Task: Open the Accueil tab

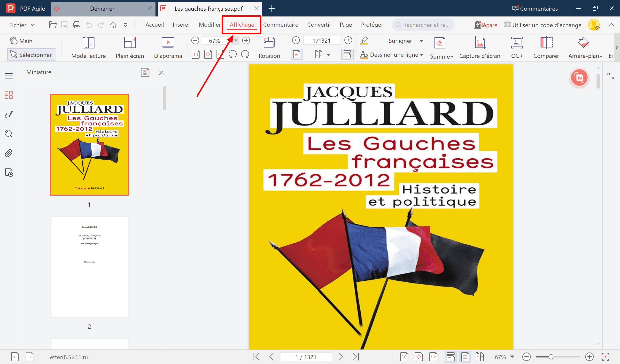Action: pyautogui.click(x=155, y=25)
